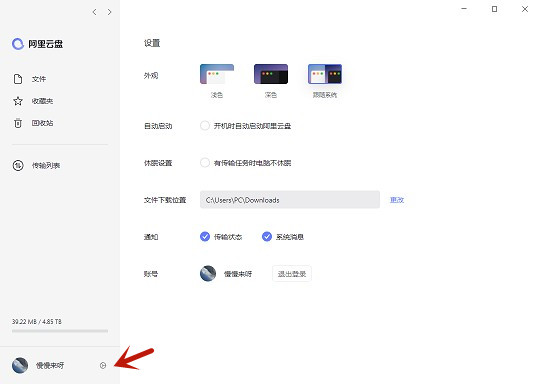Click the sidebar user avatar
This screenshot has width=540, height=384.
20,365
